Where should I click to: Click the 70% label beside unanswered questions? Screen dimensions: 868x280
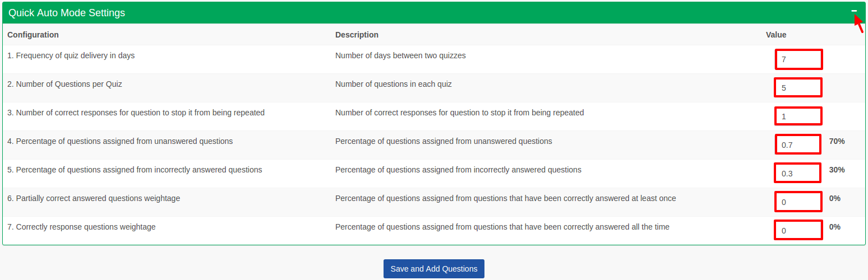837,141
